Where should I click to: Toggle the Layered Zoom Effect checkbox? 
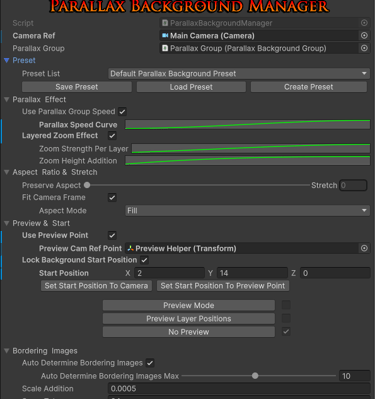pos(112,136)
